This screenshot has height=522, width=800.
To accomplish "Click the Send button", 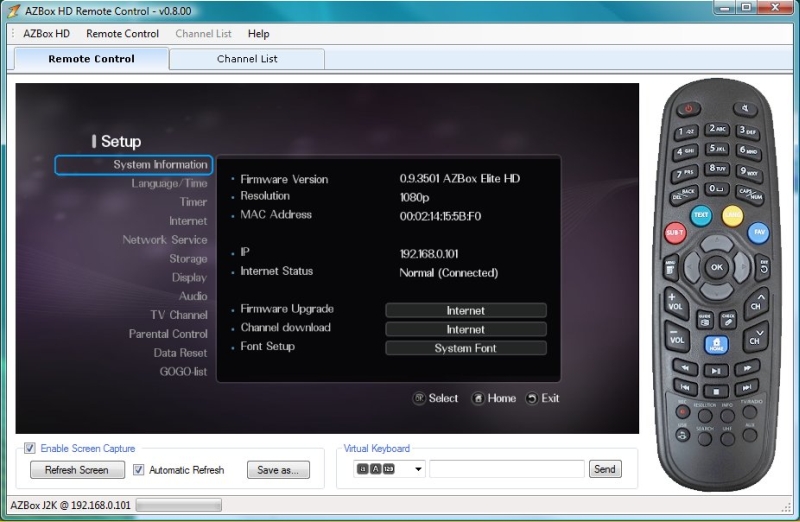I will tap(605, 469).
